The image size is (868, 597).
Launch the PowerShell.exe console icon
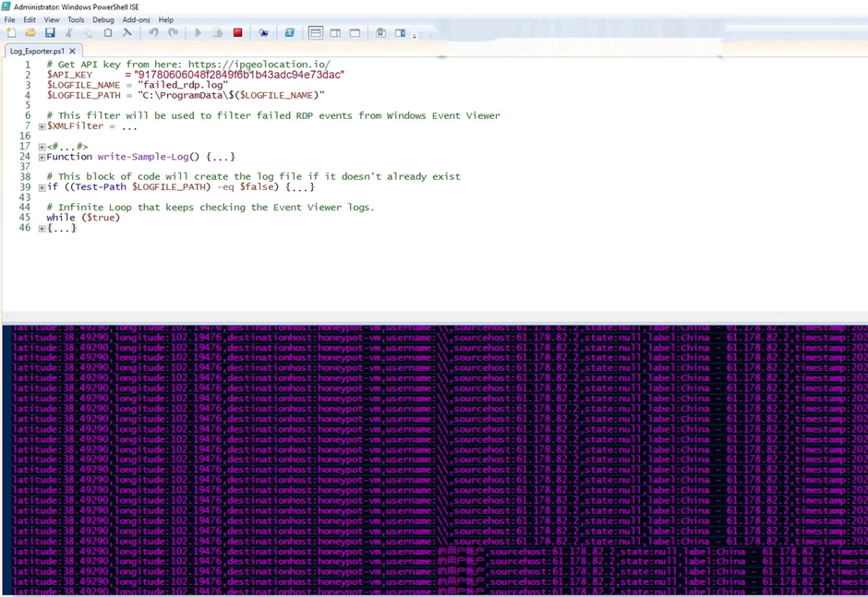(290, 32)
